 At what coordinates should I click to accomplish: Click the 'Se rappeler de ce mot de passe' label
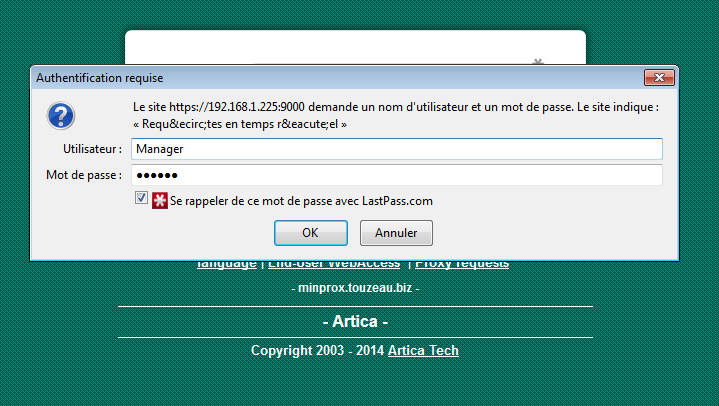point(301,200)
